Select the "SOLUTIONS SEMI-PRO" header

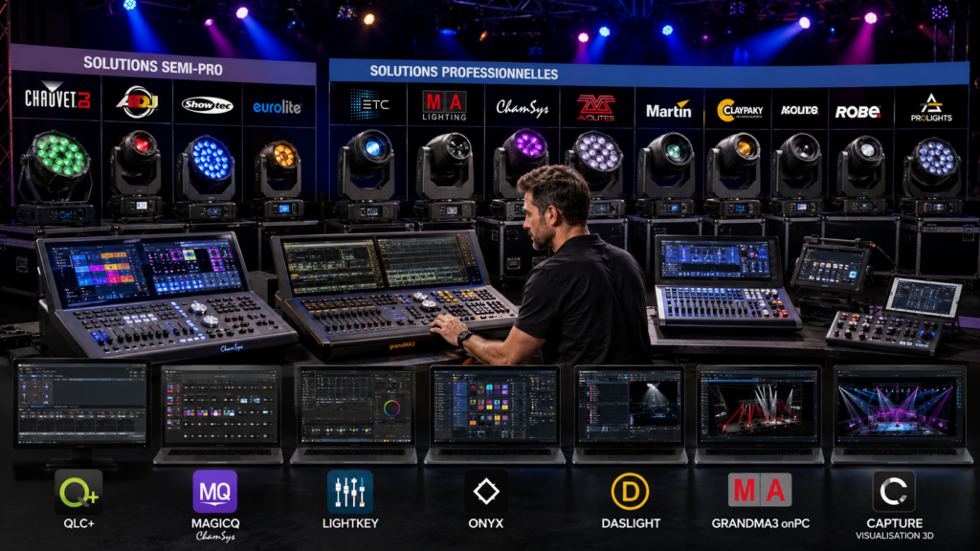(x=153, y=66)
